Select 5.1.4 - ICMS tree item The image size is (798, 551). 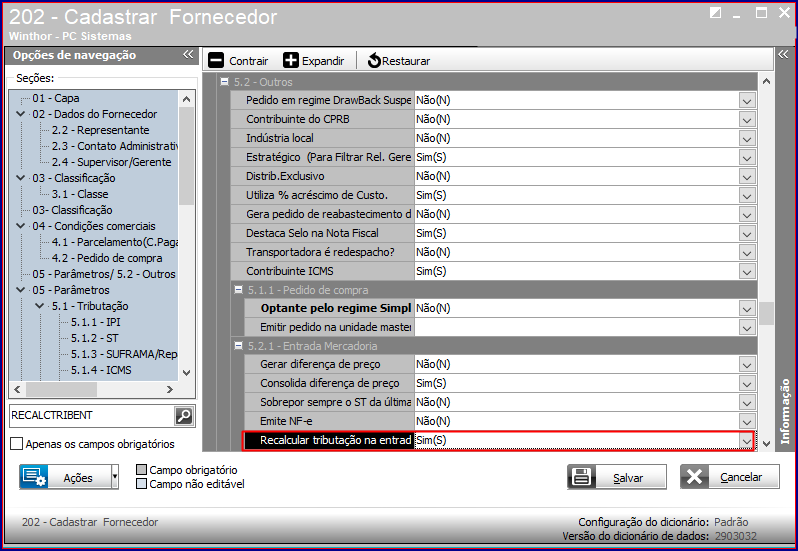101,370
